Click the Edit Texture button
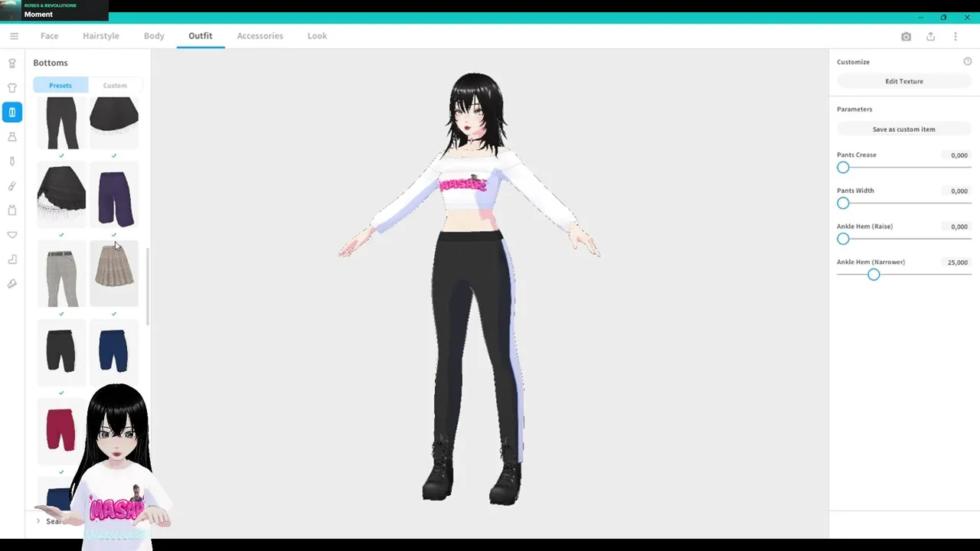The width and height of the screenshot is (980, 551). click(x=903, y=81)
